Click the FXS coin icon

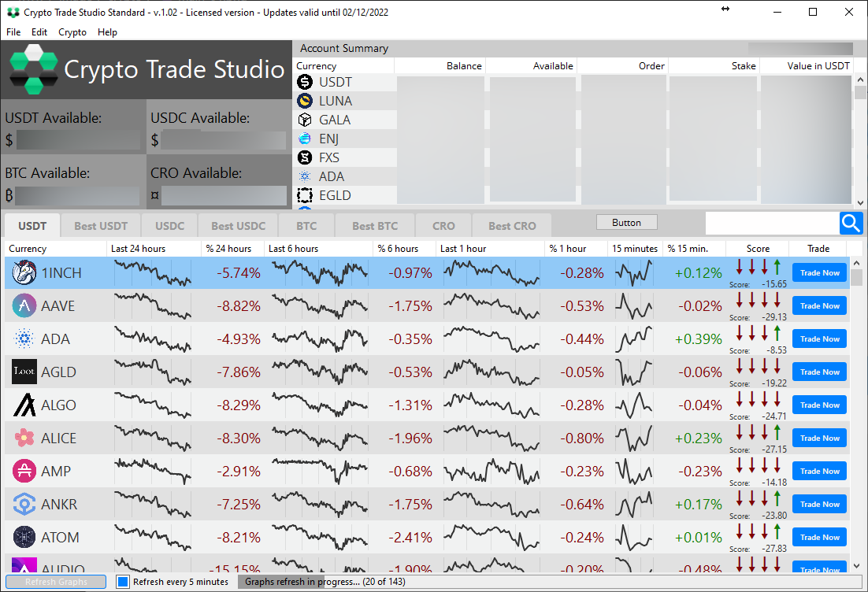(x=305, y=157)
